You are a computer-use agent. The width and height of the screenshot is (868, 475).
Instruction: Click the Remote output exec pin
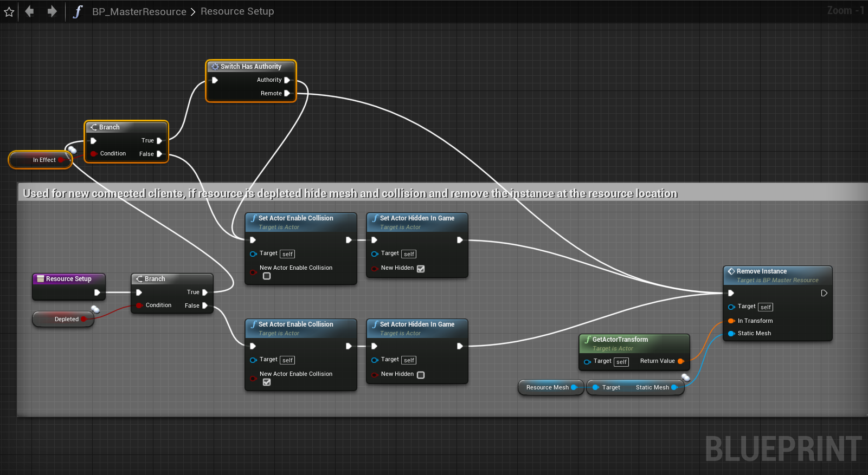click(x=287, y=93)
